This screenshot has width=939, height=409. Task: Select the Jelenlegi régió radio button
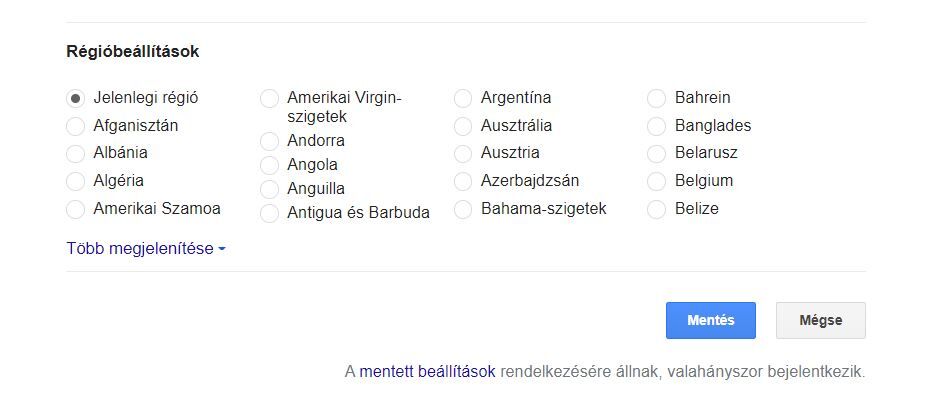75,98
